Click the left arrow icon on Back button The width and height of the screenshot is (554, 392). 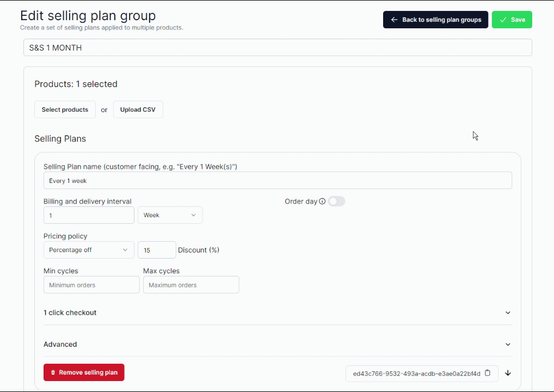click(394, 20)
